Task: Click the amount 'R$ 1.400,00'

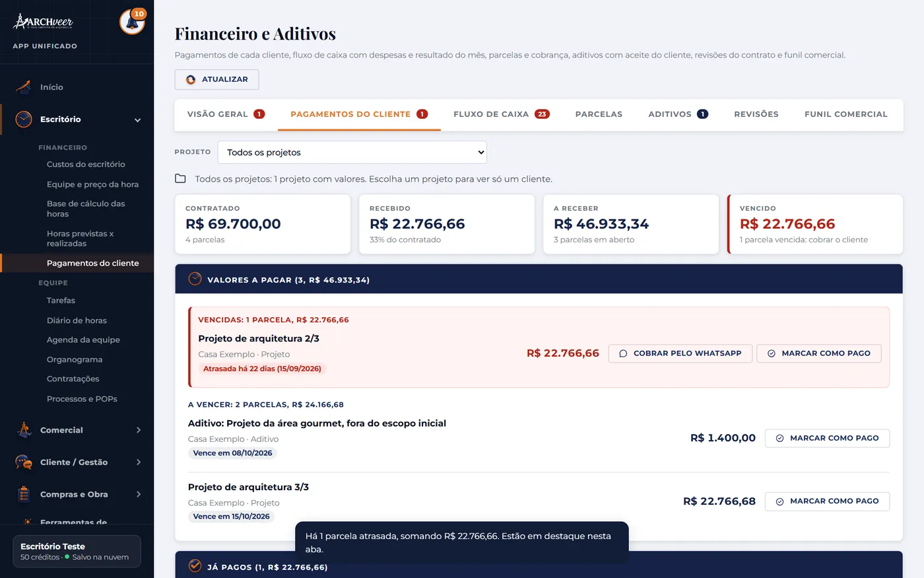Action: 723,438
